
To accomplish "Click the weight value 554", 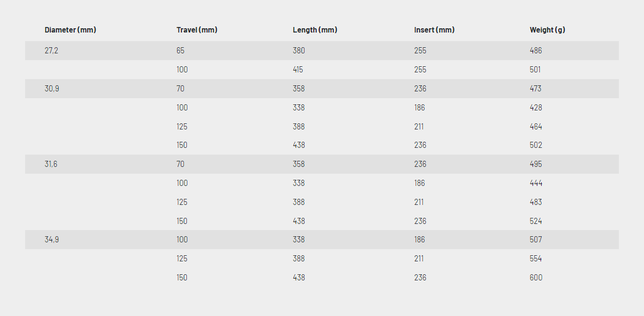I will (x=536, y=258).
